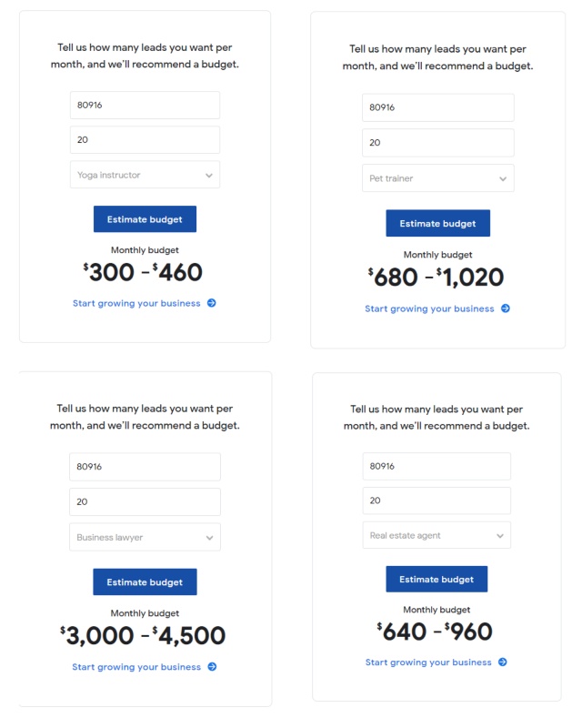Open the Pet trainer category dropdown
The width and height of the screenshot is (582, 728).
(438, 178)
